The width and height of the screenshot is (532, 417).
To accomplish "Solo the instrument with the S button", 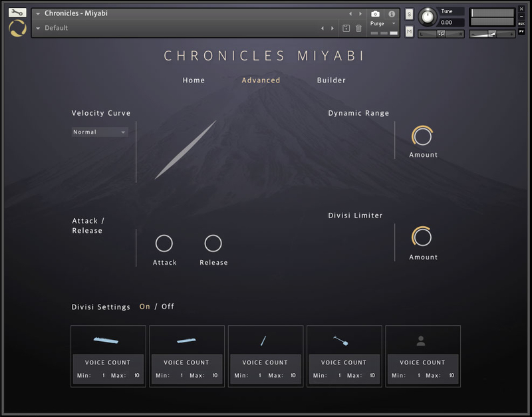I will (x=409, y=14).
